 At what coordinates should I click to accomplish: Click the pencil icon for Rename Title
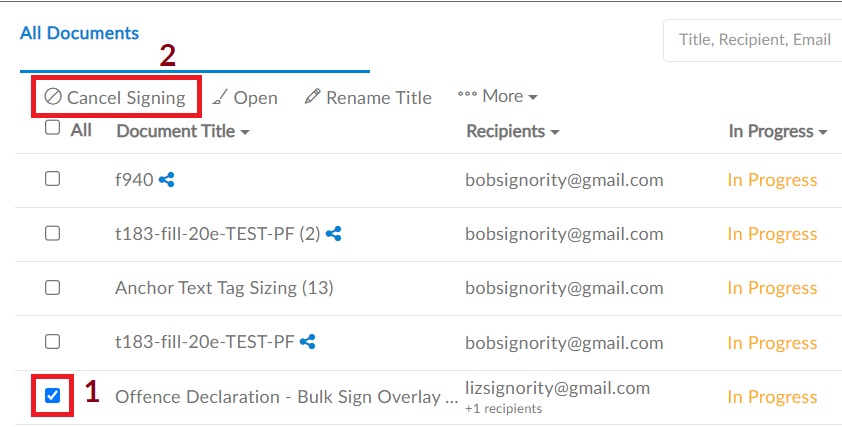(x=313, y=96)
